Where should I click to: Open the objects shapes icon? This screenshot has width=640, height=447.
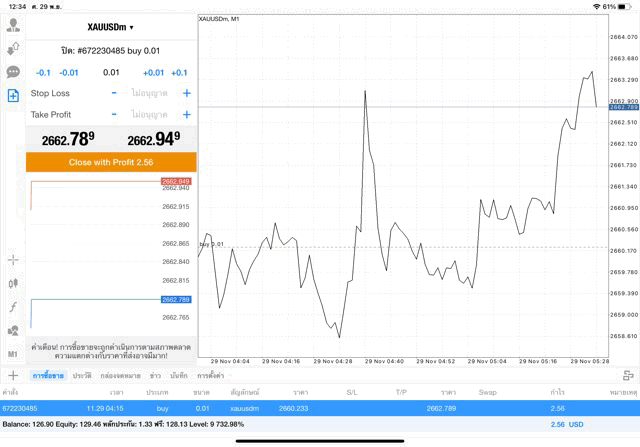click(x=13, y=330)
